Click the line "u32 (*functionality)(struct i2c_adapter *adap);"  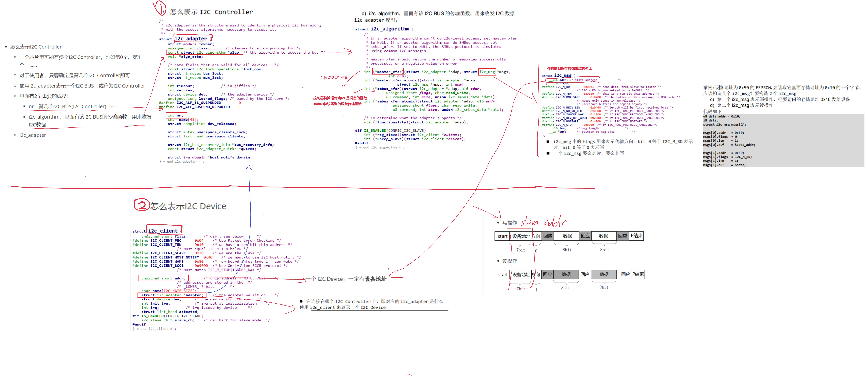[x=416, y=122]
